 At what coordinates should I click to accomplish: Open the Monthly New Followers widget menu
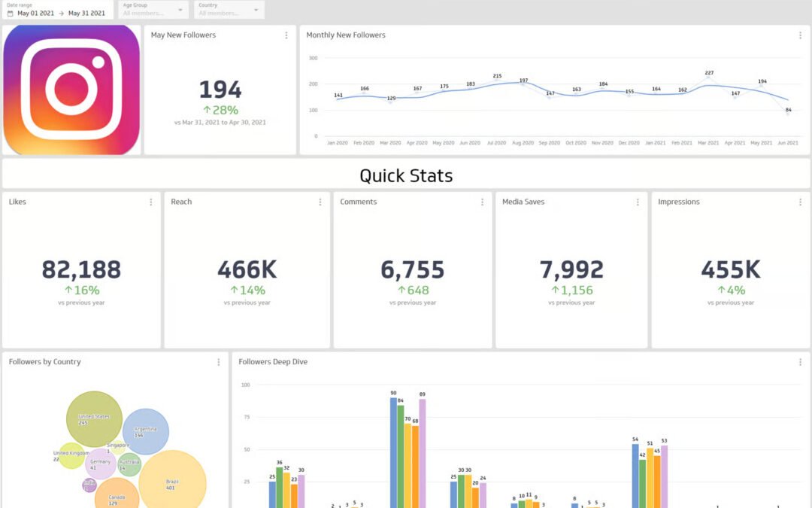click(800, 35)
